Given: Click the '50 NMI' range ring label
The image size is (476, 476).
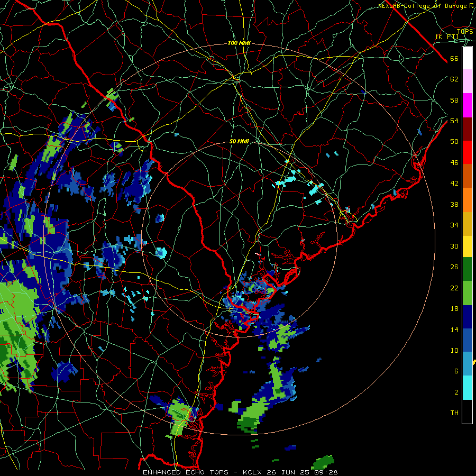Looking at the screenshot, I should (239, 141).
